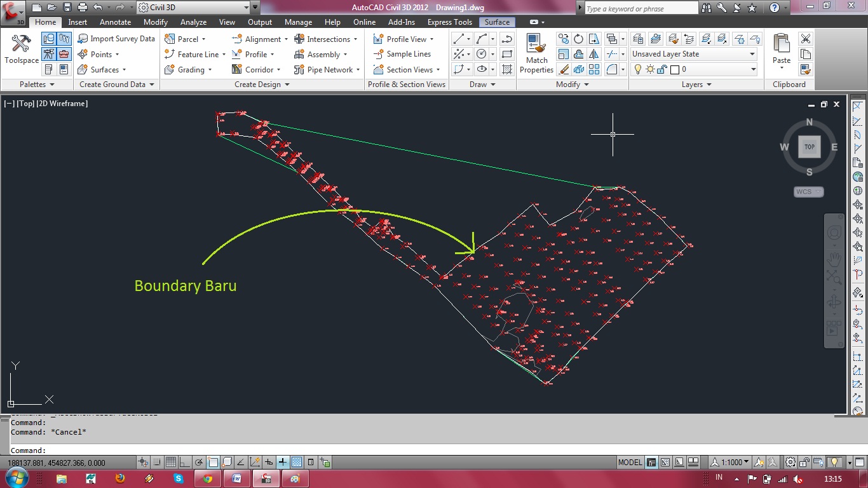868x488 pixels.
Task: Toggle Object Snap in the status bar
Action: pyautogui.click(x=213, y=463)
